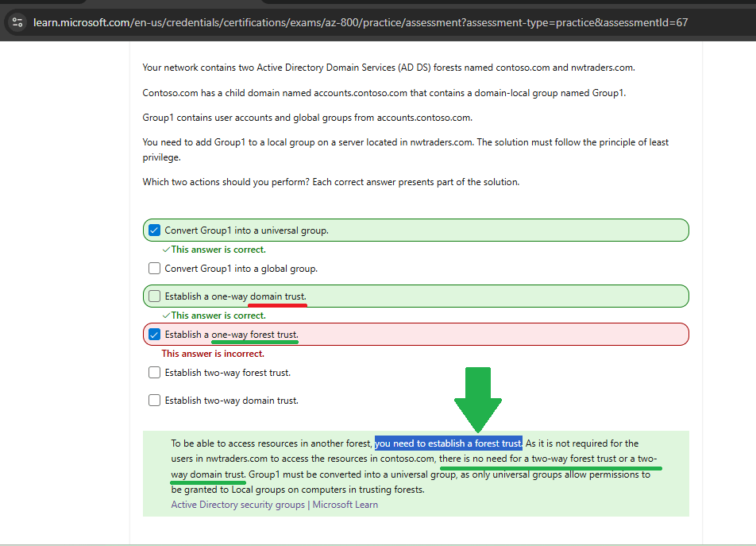756x546 pixels.
Task: Open Active Directory security groups link
Action: [x=274, y=505]
